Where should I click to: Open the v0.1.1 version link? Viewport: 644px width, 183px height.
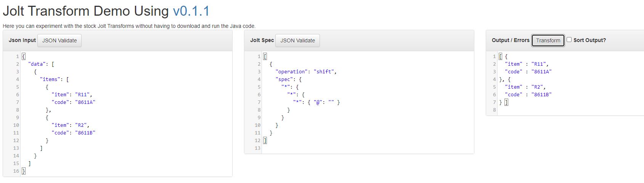pos(191,11)
